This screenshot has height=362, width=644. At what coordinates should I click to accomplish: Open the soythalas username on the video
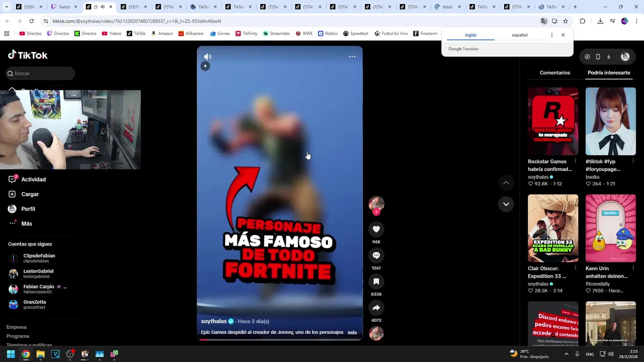(214, 321)
